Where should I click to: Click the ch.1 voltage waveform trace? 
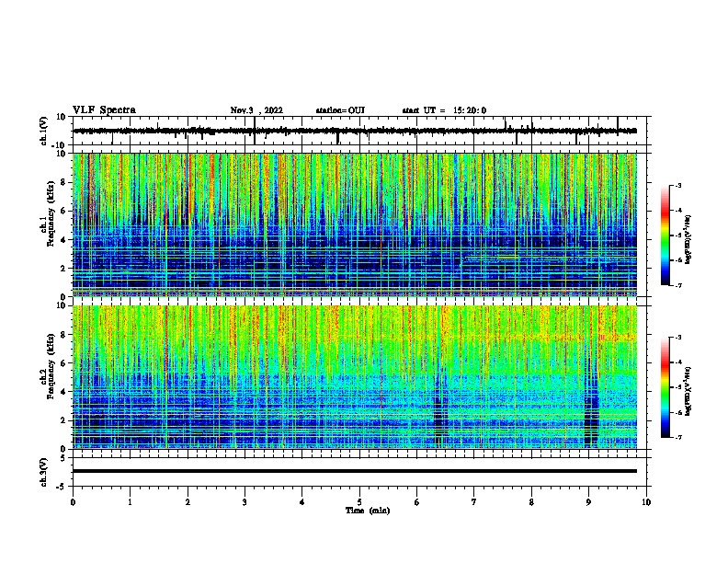[x=355, y=131]
